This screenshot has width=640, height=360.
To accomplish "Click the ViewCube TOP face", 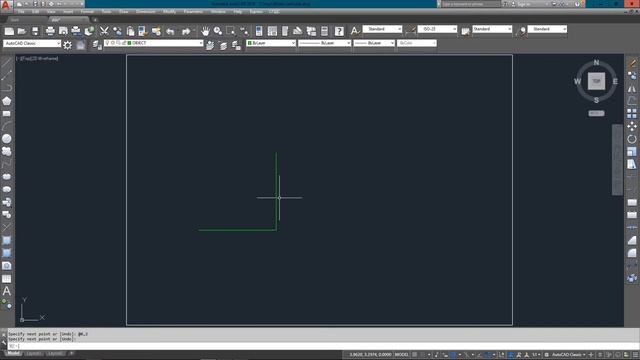I will point(596,81).
